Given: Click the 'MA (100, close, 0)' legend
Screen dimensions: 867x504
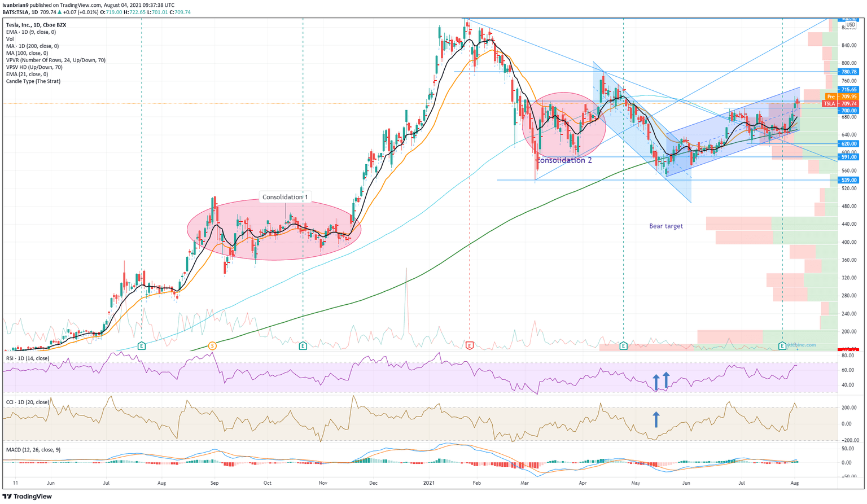Looking at the screenshot, I should click(27, 53).
